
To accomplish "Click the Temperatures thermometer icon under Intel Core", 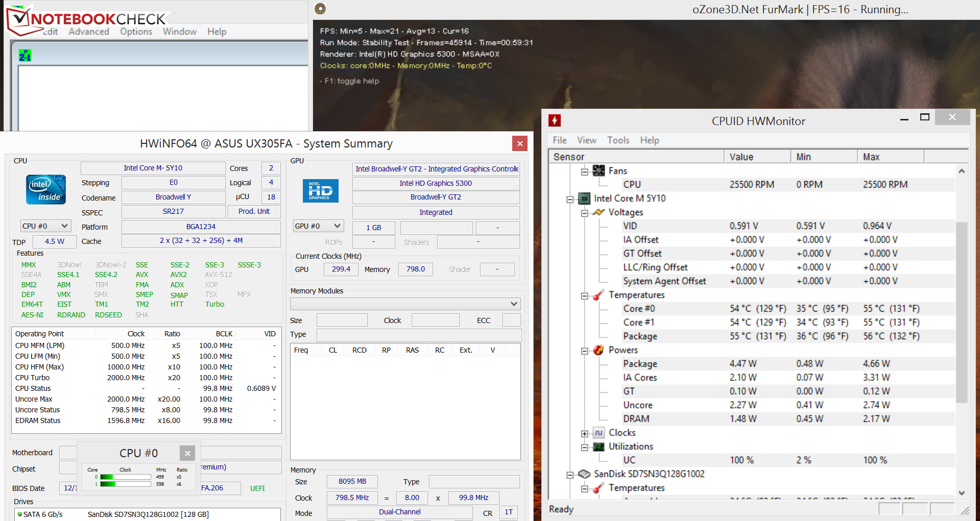I will pos(599,295).
